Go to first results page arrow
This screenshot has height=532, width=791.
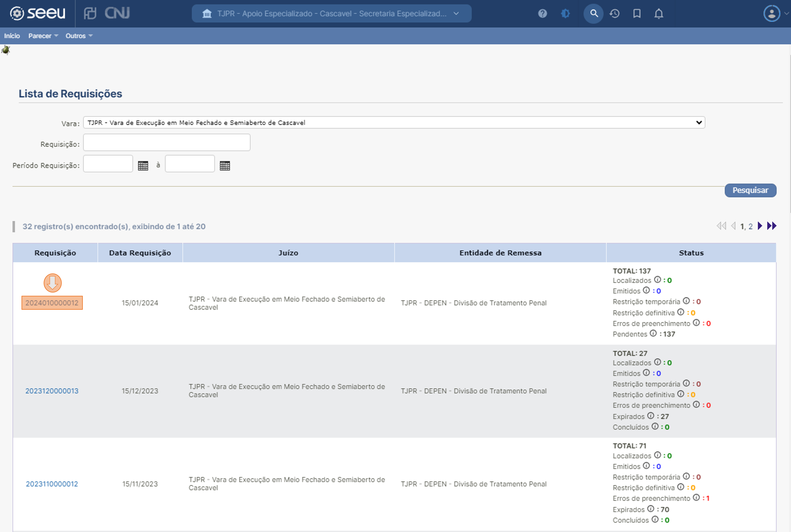[721, 226]
